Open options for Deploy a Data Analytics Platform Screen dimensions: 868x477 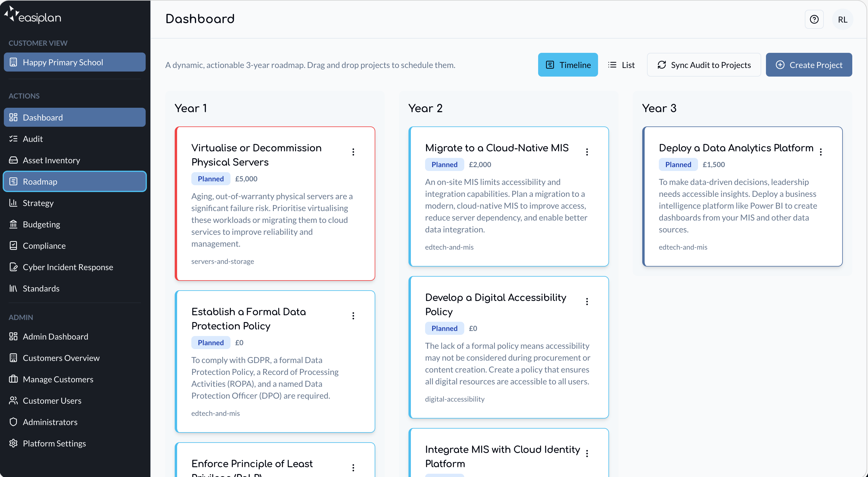[x=821, y=152]
